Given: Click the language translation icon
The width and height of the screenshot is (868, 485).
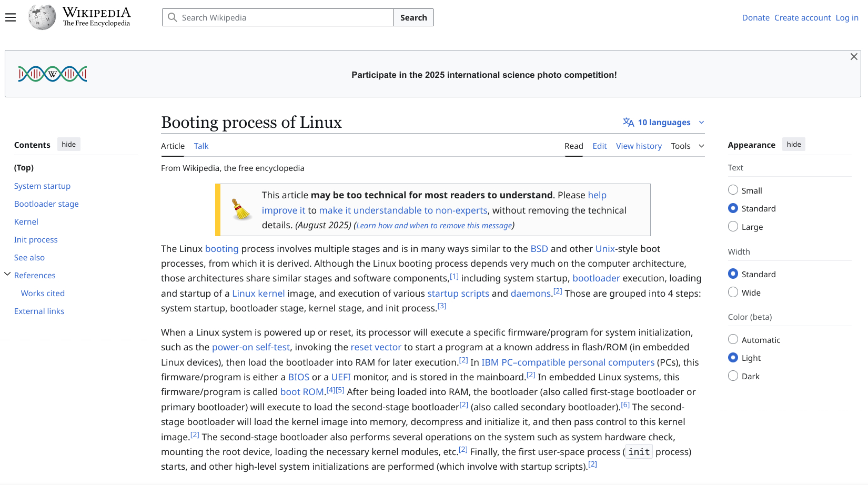Looking at the screenshot, I should click(x=628, y=122).
